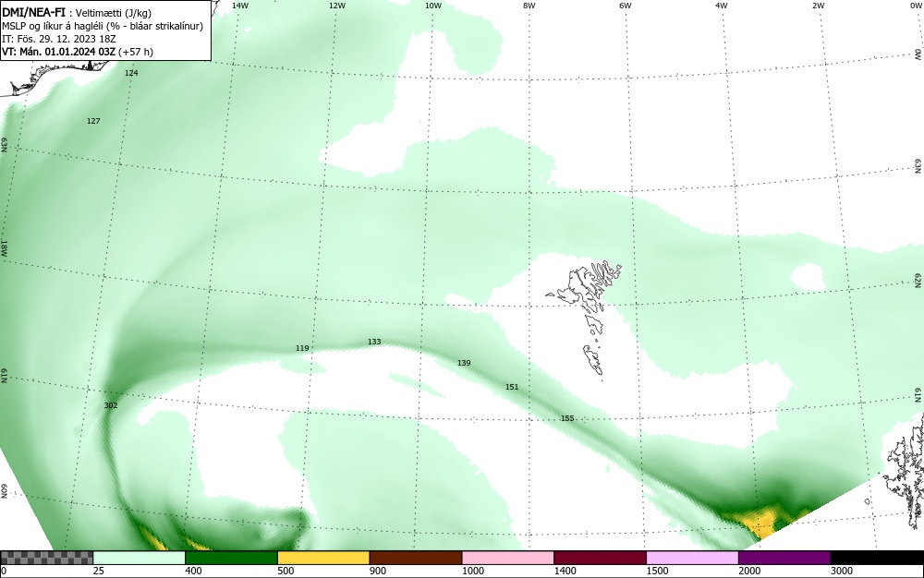The height and width of the screenshot is (578, 924).
Task: Select the black legend swatch above 3000
Action: tap(877, 558)
